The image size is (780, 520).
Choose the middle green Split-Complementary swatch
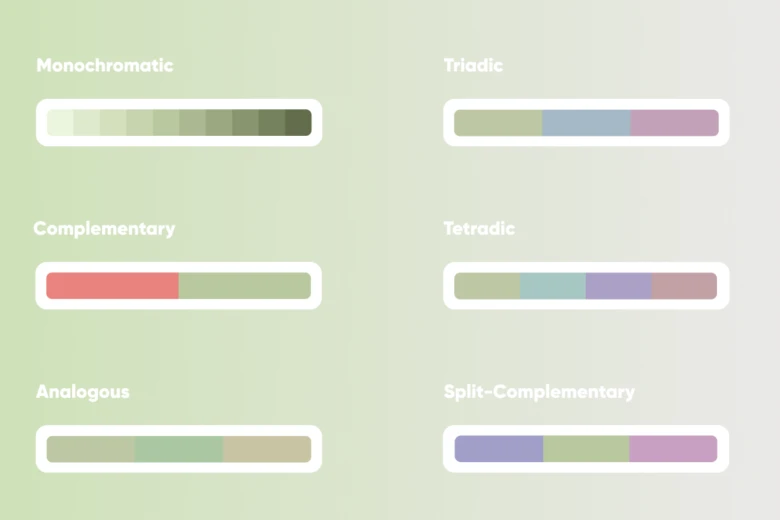[x=586, y=449]
